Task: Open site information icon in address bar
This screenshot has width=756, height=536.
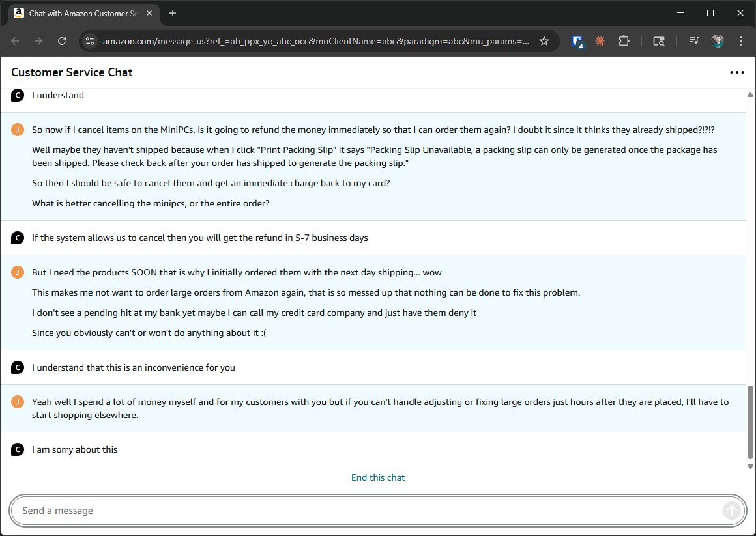Action: [90, 41]
